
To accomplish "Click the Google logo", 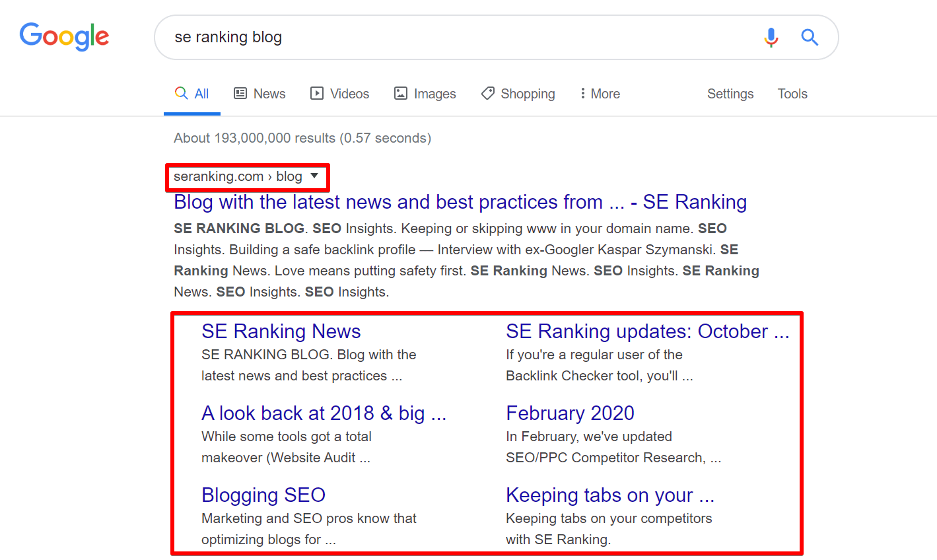I will pos(64,36).
